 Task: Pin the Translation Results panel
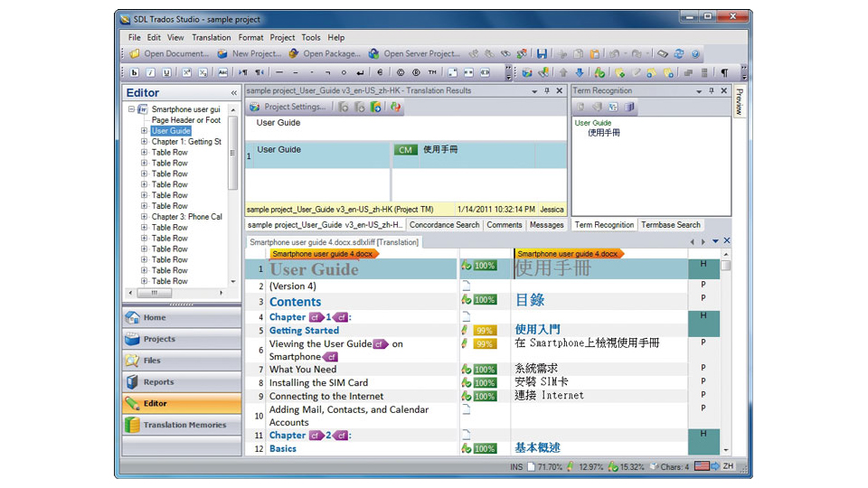point(547,90)
